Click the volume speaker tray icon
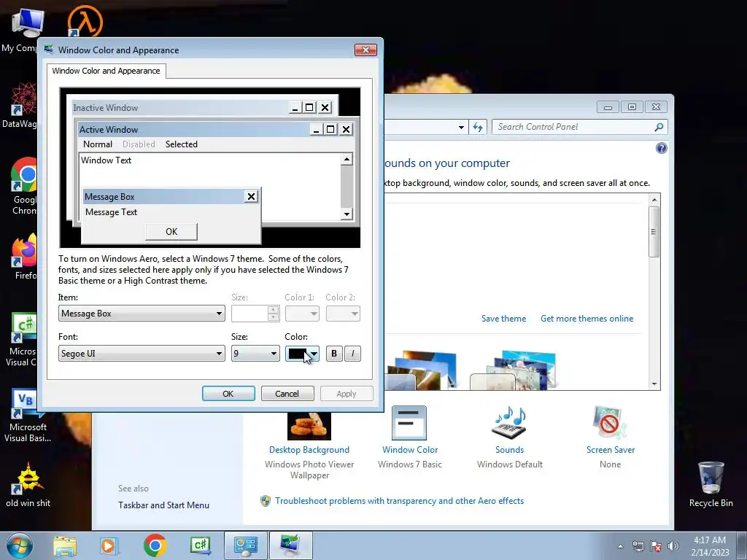747x560 pixels. click(673, 546)
